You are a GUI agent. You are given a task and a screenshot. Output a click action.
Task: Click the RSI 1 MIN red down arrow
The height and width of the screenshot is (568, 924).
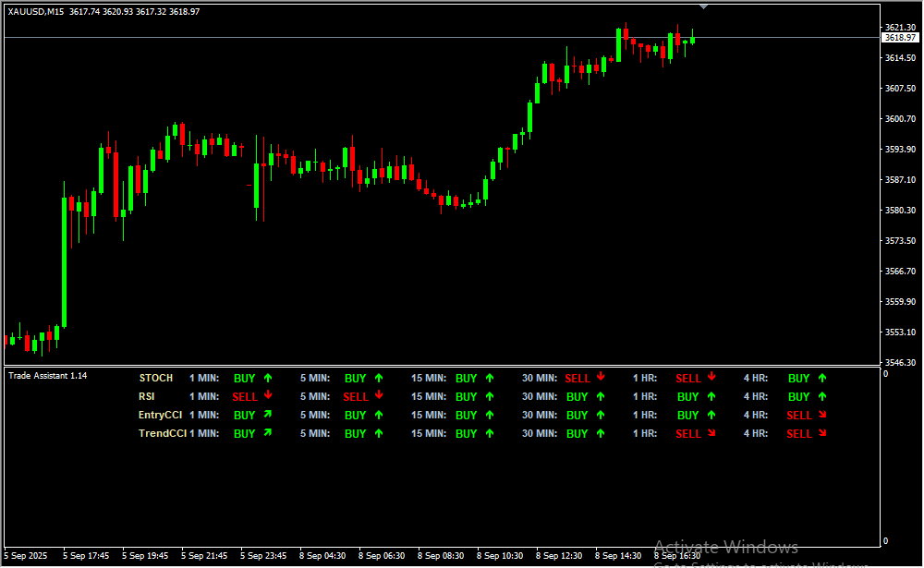[268, 396]
